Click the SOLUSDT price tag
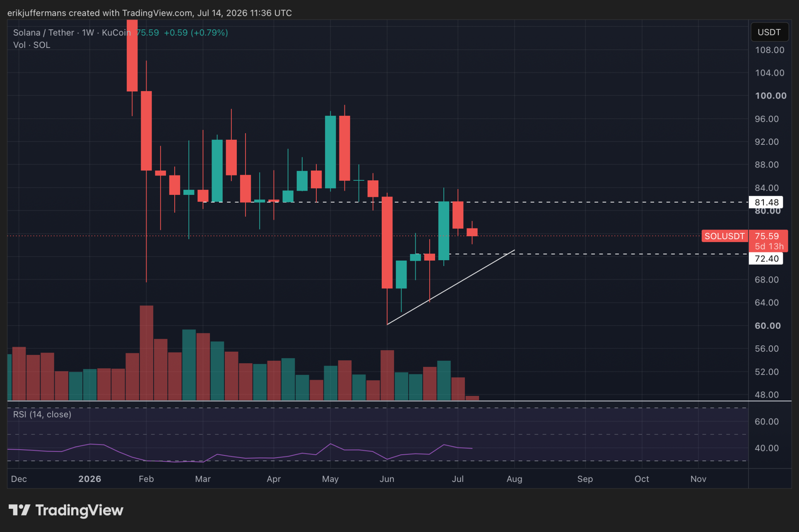The height and width of the screenshot is (532, 799). click(x=724, y=236)
